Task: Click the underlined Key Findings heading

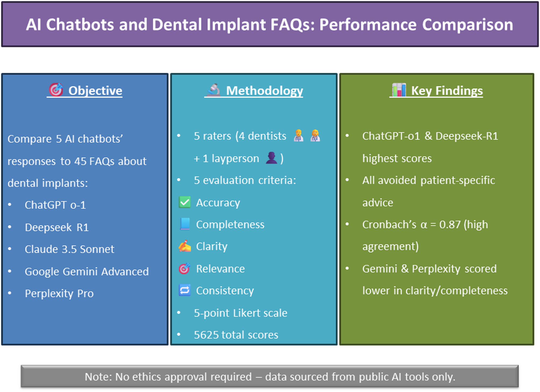Action: [x=447, y=91]
